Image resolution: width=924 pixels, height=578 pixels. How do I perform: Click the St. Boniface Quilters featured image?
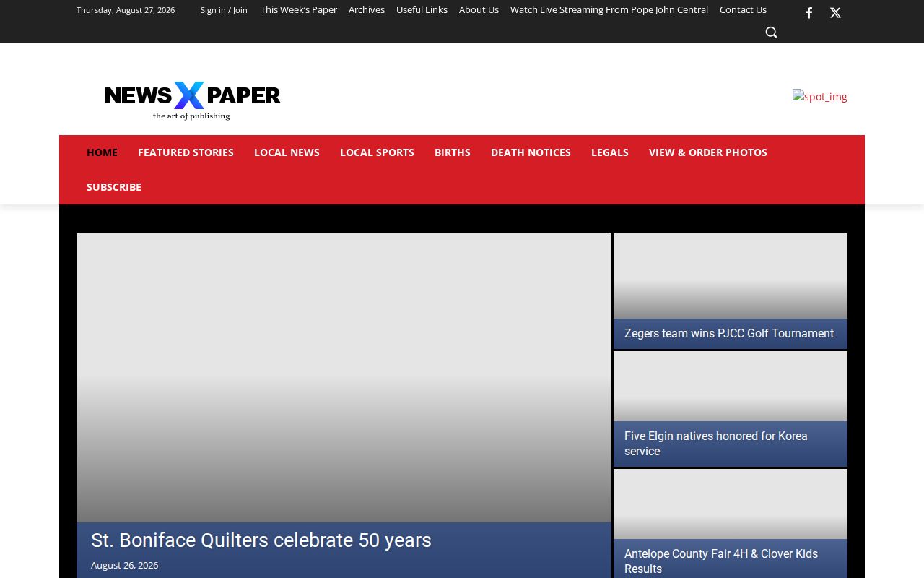(344, 378)
